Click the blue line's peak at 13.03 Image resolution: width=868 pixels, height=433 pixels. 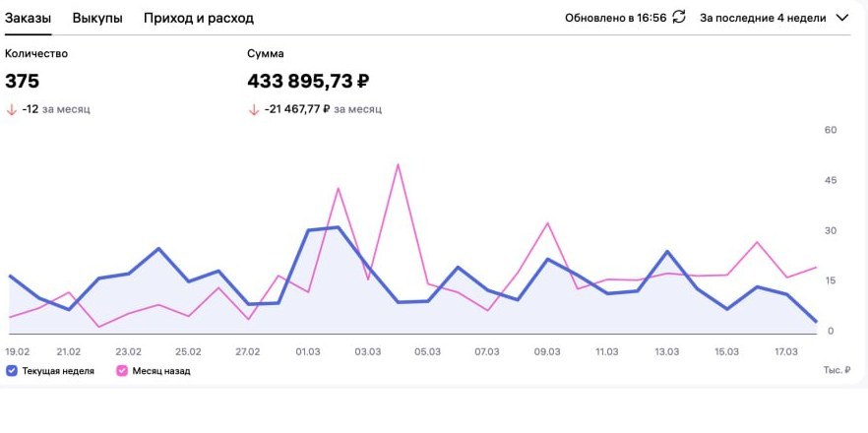coord(667,252)
